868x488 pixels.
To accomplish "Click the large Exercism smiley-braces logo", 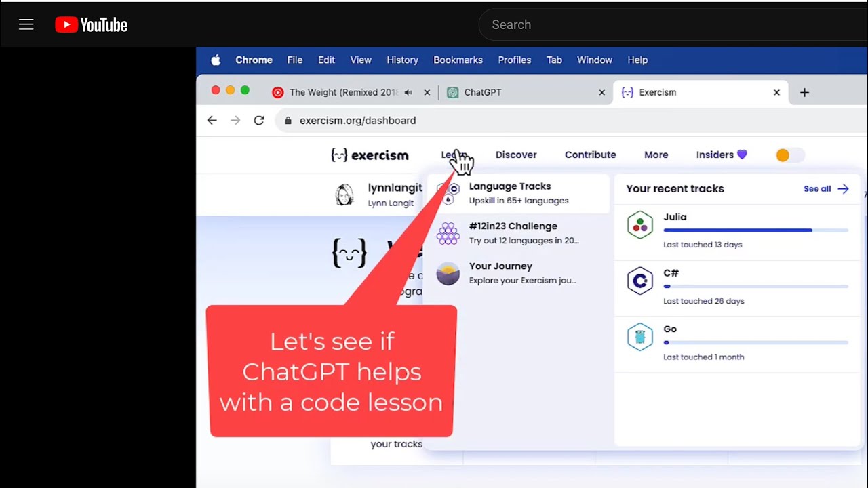I will 349,253.
